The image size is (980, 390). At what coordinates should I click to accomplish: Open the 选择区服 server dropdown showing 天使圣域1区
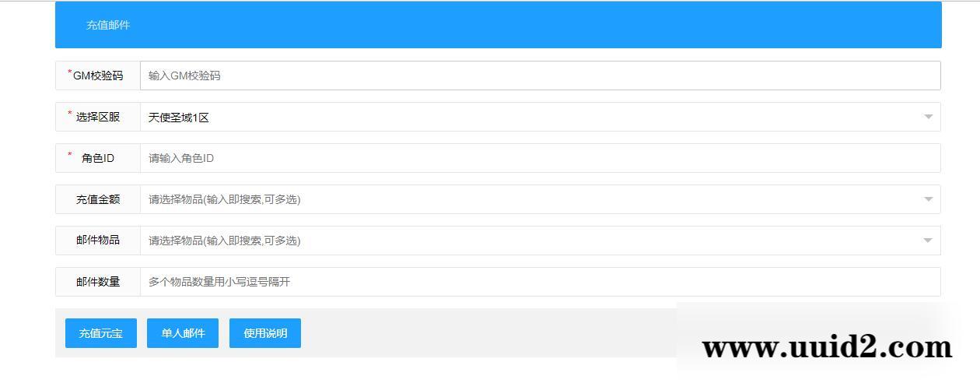tap(529, 118)
